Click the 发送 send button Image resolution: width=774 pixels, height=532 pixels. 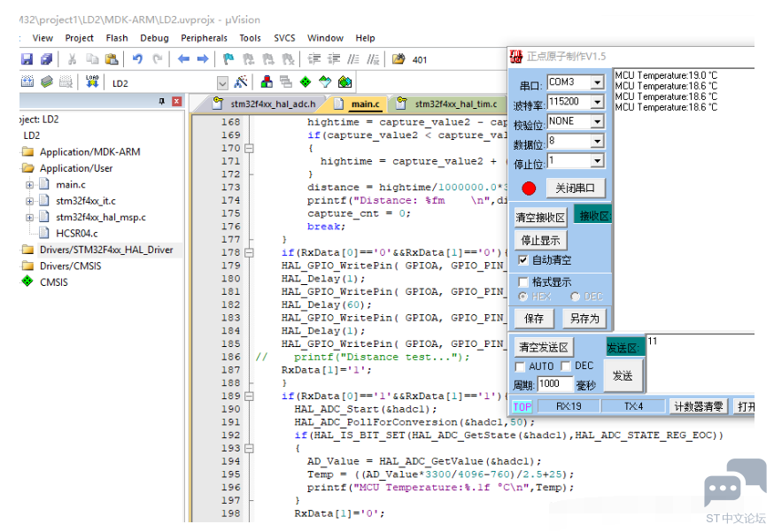pos(623,376)
